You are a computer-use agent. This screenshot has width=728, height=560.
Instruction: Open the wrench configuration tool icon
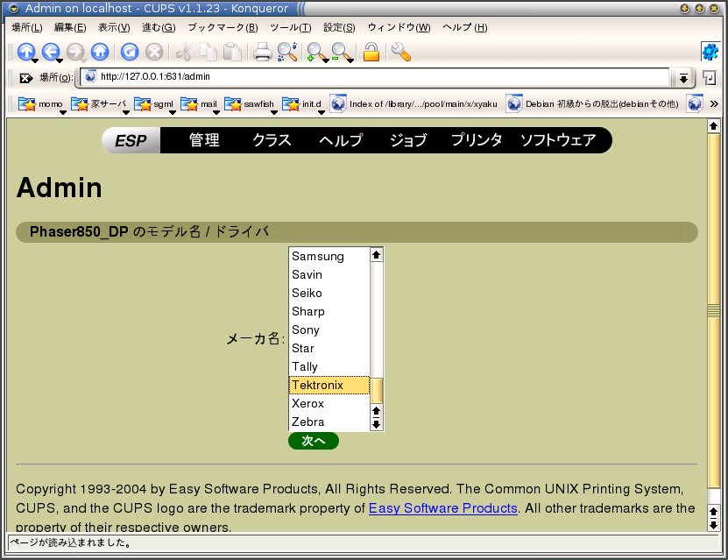click(400, 52)
